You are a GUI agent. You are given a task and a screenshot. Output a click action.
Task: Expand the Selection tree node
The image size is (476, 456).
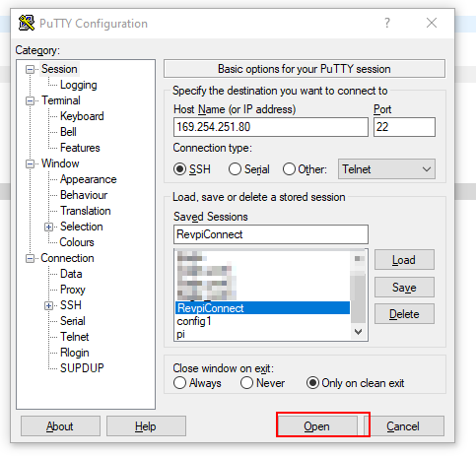coord(48,227)
